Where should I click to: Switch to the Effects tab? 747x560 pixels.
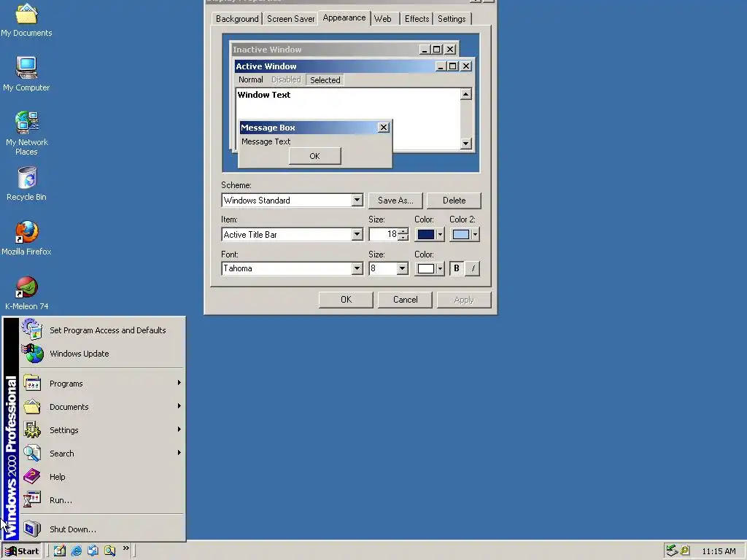tap(417, 18)
